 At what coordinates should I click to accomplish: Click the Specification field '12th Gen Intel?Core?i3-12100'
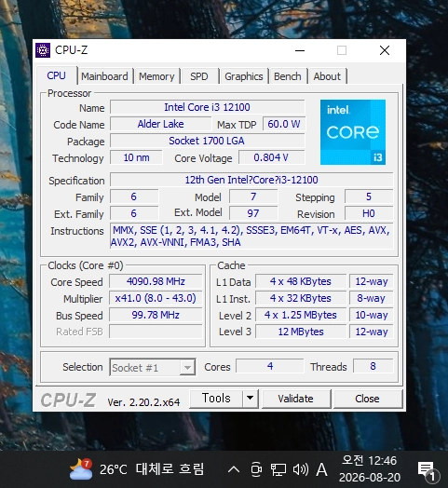[x=251, y=180]
